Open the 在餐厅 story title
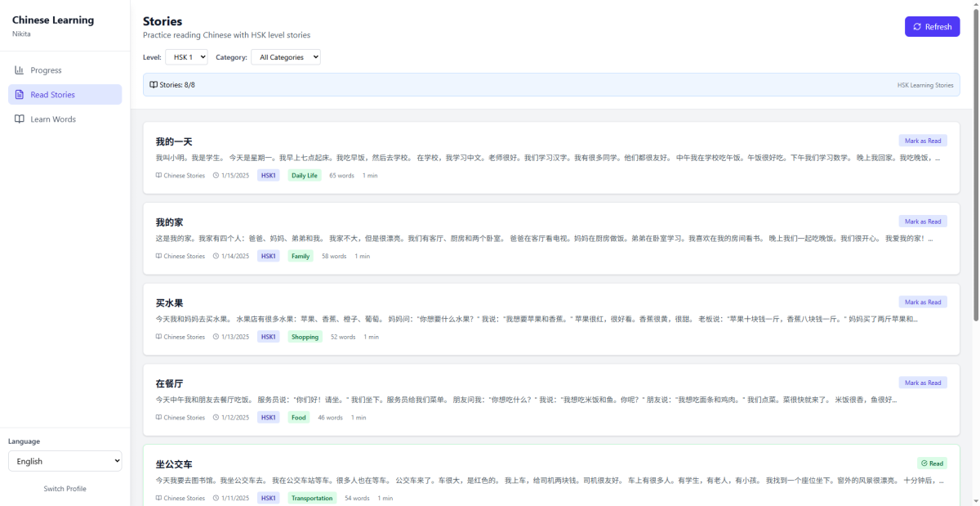980x506 pixels. [x=169, y=383]
